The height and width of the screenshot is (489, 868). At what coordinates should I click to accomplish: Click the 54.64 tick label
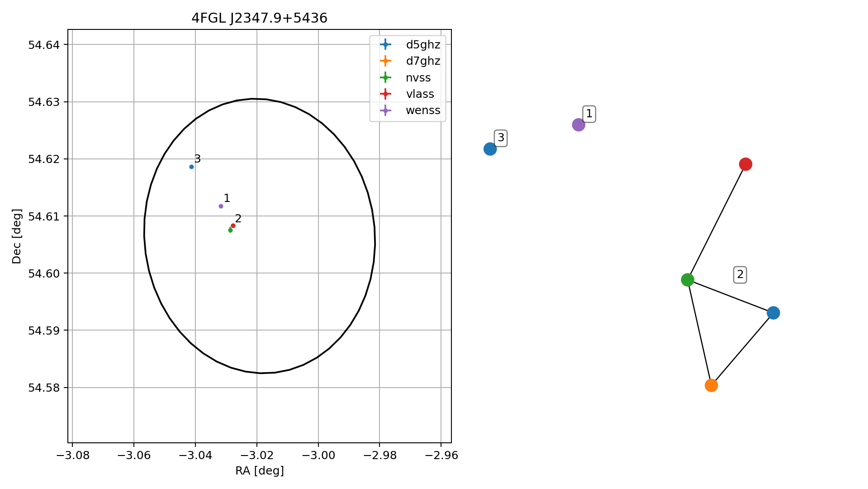click(43, 45)
